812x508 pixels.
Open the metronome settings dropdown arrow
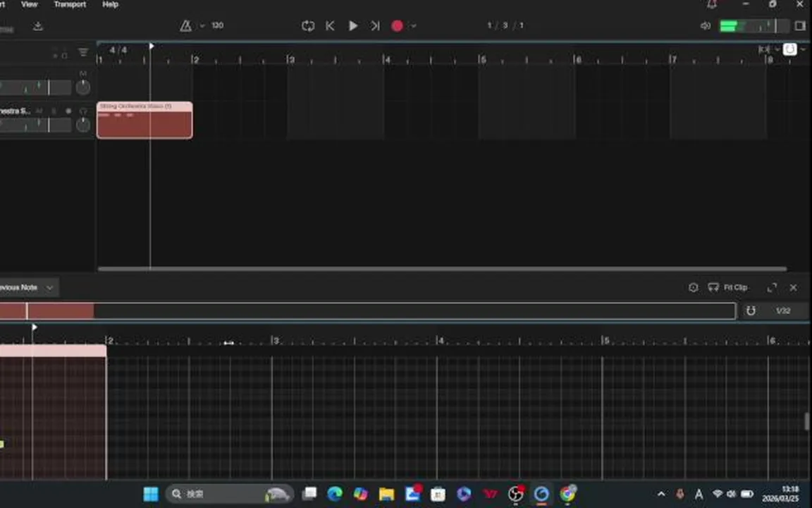pyautogui.click(x=202, y=25)
